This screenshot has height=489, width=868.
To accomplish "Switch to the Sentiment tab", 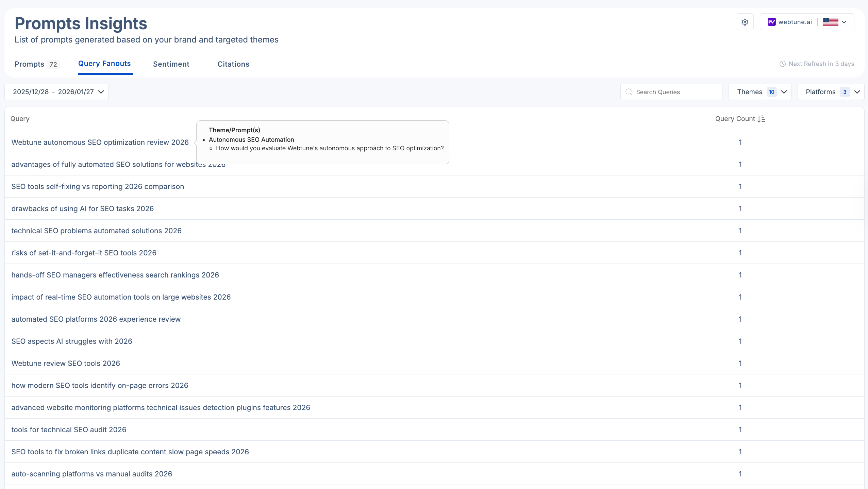I will click(x=171, y=64).
